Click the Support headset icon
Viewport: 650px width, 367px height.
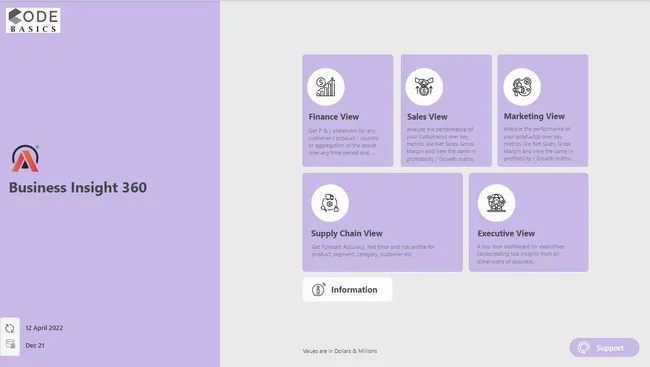coord(584,348)
